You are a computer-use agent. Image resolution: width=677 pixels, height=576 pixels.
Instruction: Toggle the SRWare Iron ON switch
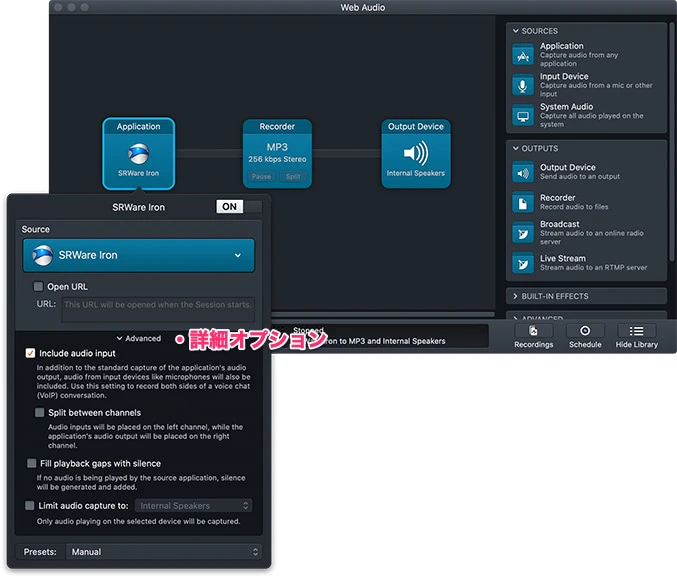(239, 207)
